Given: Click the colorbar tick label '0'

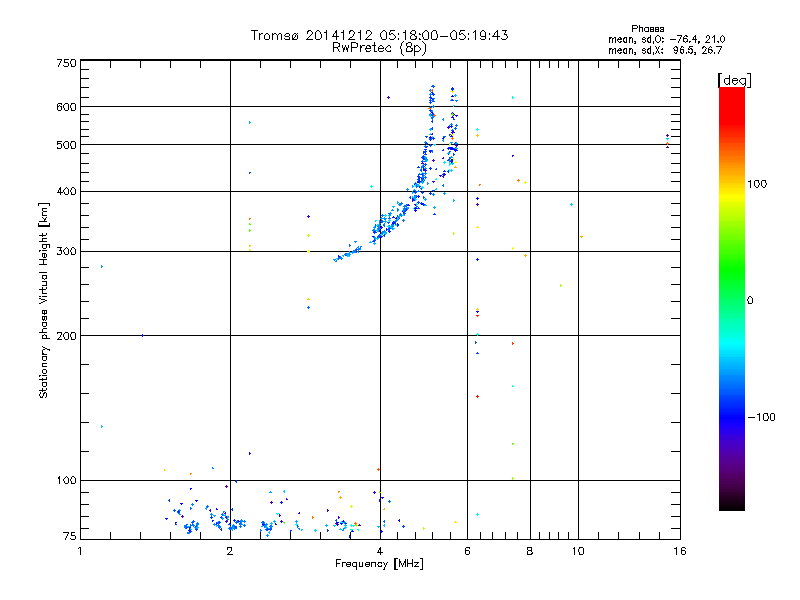Looking at the screenshot, I should pos(750,301).
